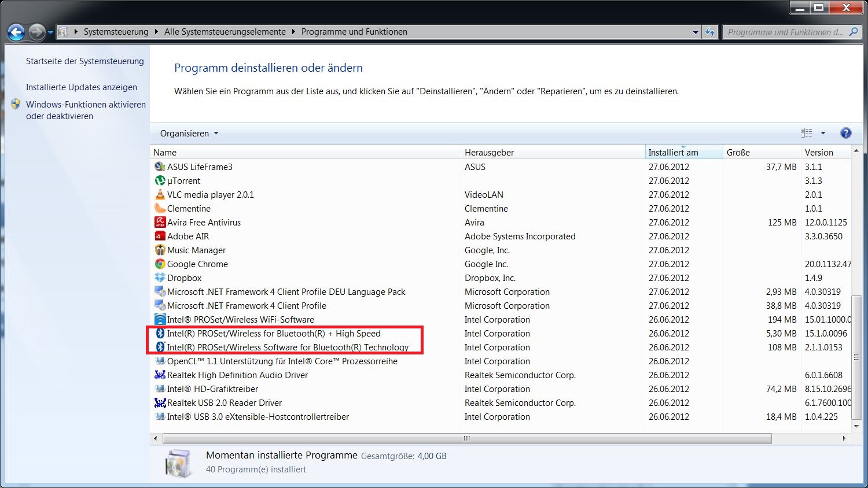The width and height of the screenshot is (868, 488).
Task: Click scroll down arrow of program list
Action: tap(856, 426)
